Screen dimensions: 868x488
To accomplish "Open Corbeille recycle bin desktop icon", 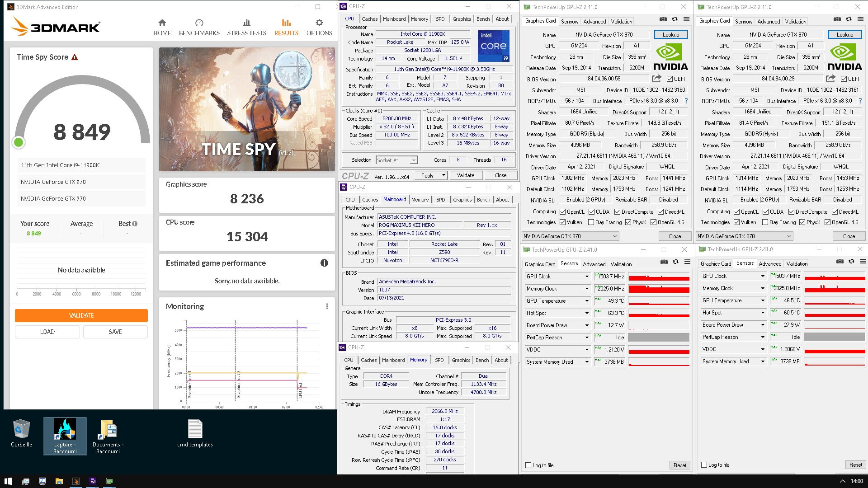I will (21, 433).
